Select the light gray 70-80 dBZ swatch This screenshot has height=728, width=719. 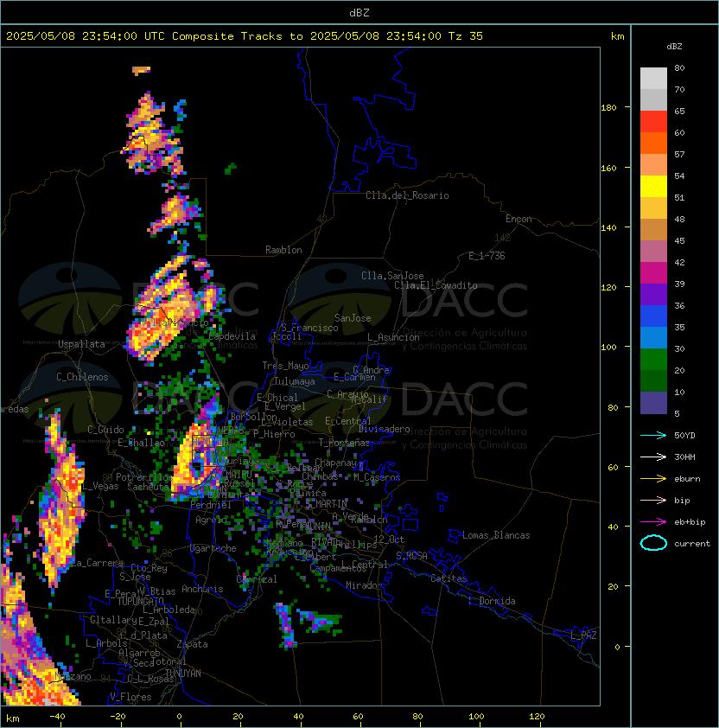click(x=653, y=79)
